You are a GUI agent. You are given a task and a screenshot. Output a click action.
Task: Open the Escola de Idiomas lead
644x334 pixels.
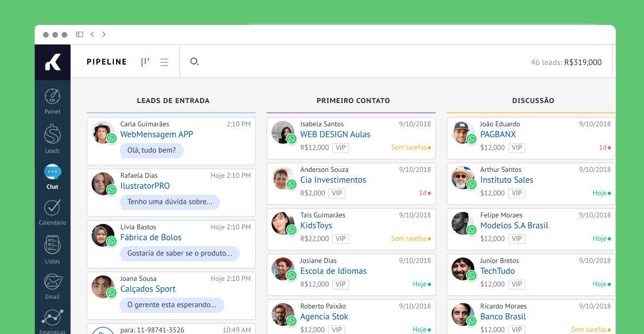click(333, 271)
